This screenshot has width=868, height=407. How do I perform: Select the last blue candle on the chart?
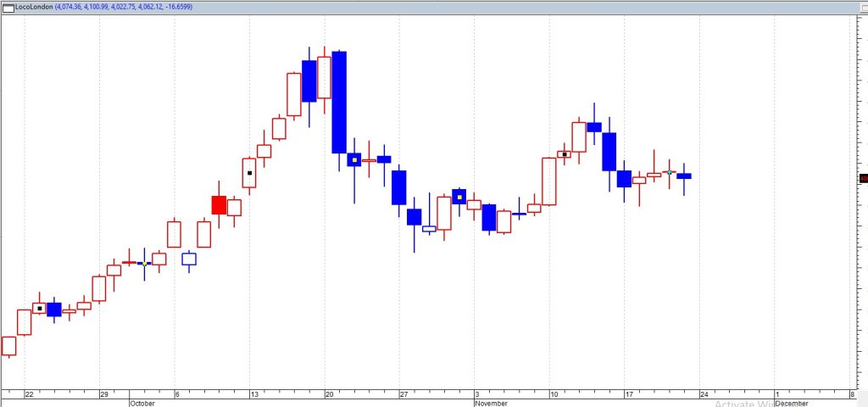[x=684, y=176]
